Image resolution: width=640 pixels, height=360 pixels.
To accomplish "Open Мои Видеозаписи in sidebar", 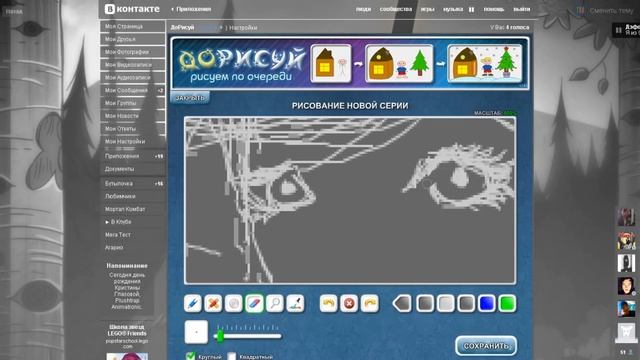I will (133, 65).
